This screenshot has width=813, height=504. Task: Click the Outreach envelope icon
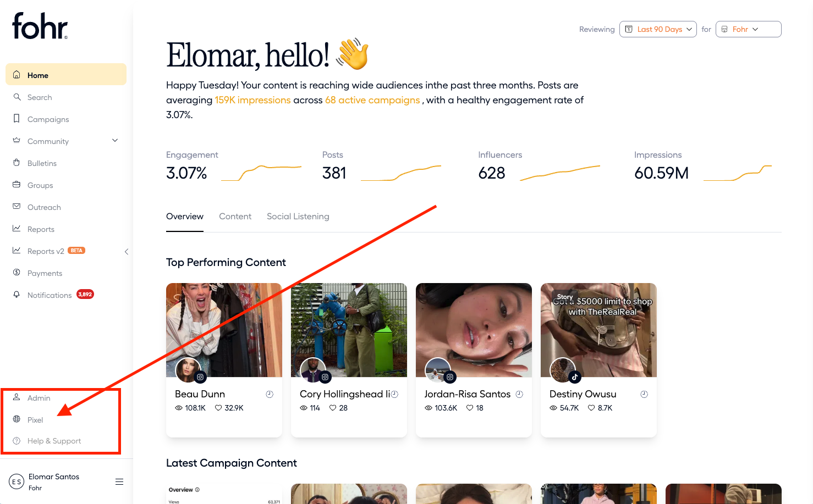17,207
